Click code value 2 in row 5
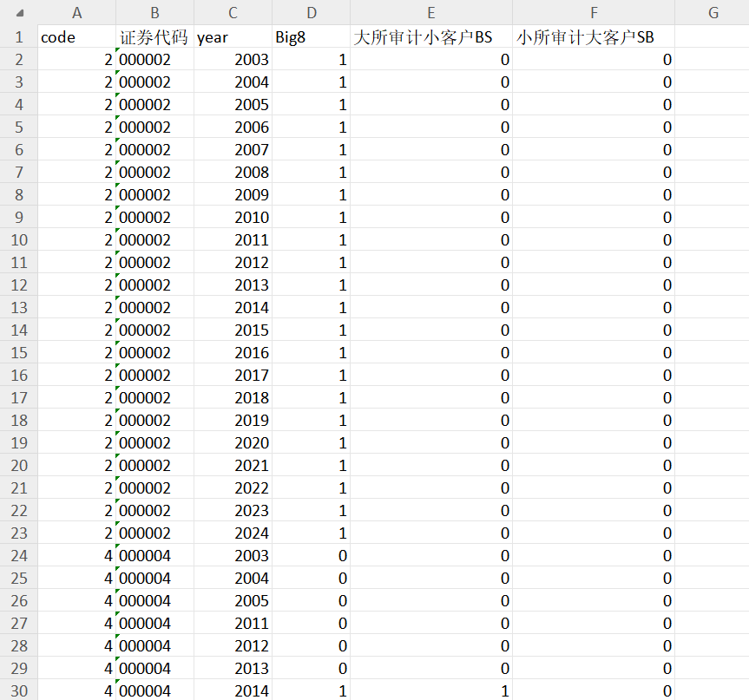This screenshot has width=749, height=700. 77,127
